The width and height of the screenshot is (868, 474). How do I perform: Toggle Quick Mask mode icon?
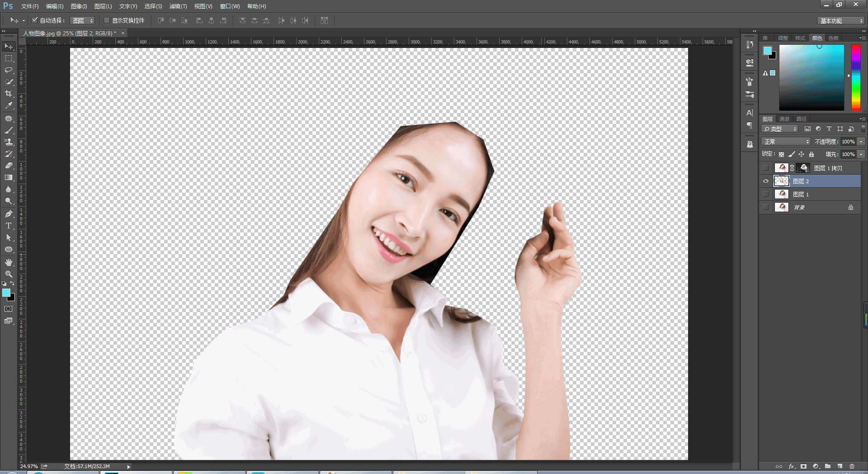9,309
